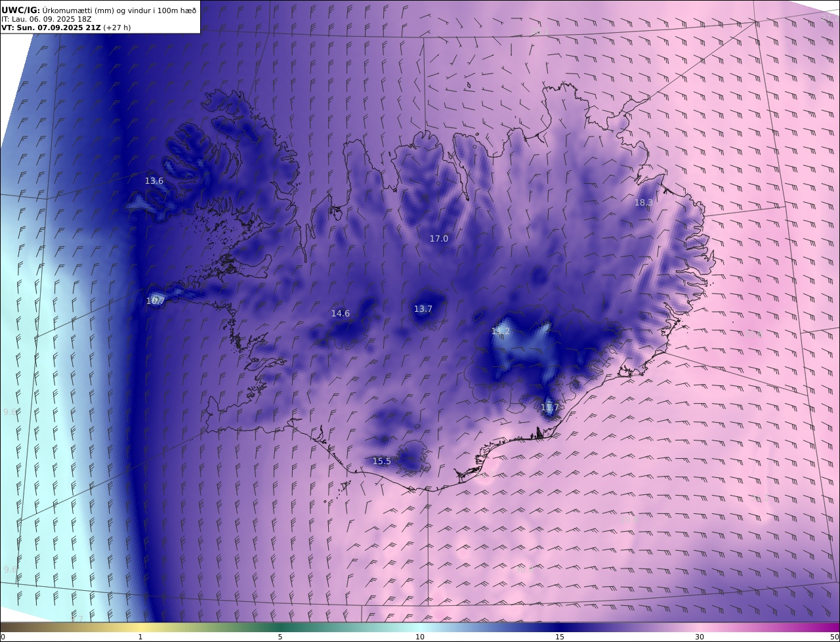Select the 15.5 value label
This screenshot has height=642, width=840.
pyautogui.click(x=381, y=461)
